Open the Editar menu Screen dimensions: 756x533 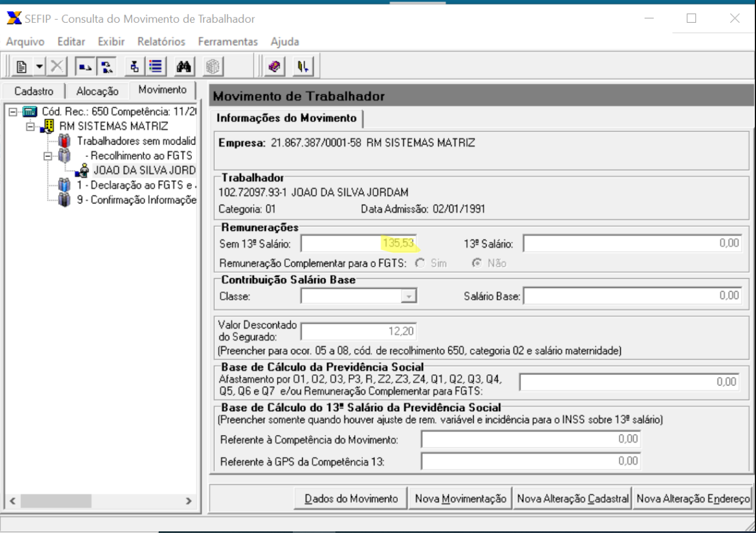[x=71, y=42]
